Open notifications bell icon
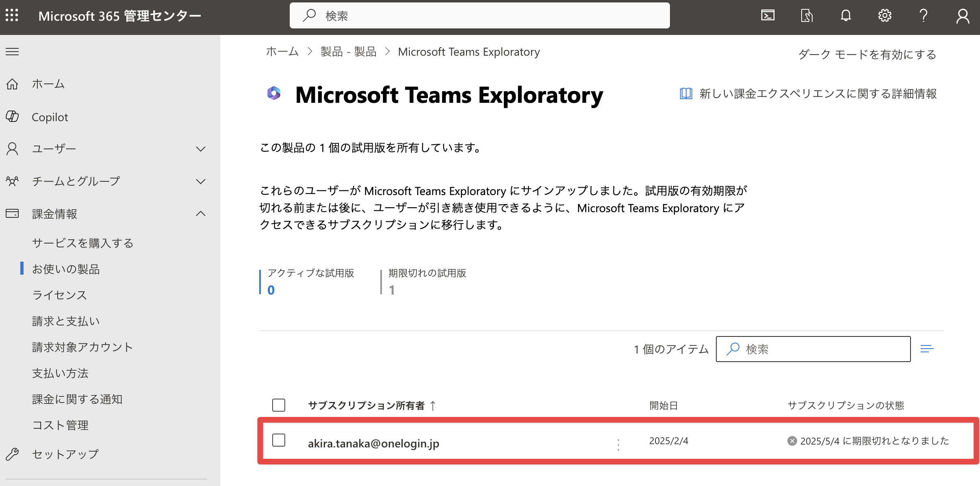Image resolution: width=980 pixels, height=486 pixels. coord(846,15)
